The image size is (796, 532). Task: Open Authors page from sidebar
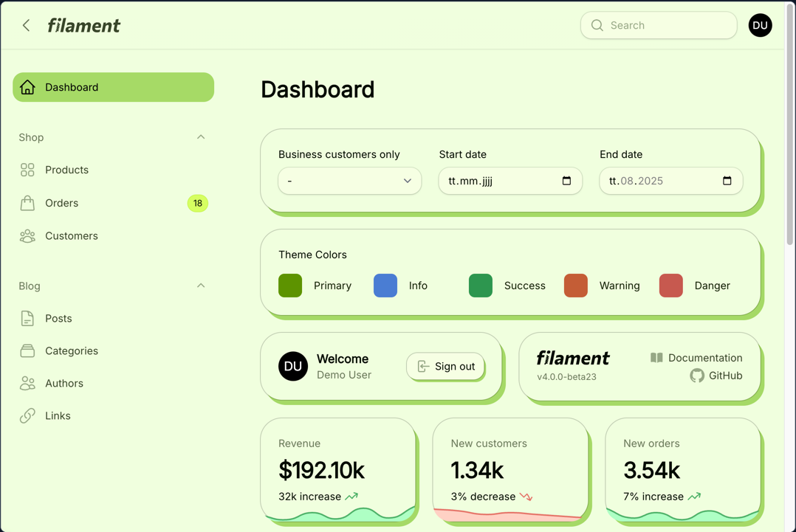[x=64, y=384]
